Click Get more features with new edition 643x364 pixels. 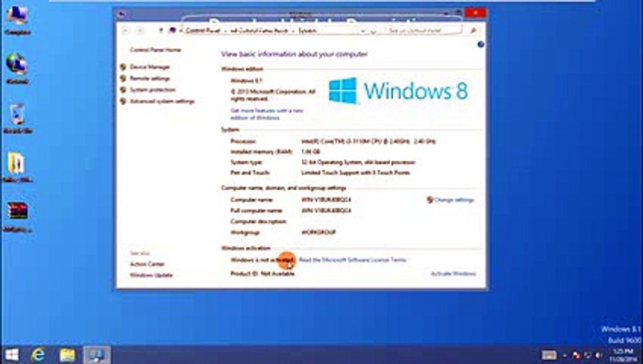267,114
